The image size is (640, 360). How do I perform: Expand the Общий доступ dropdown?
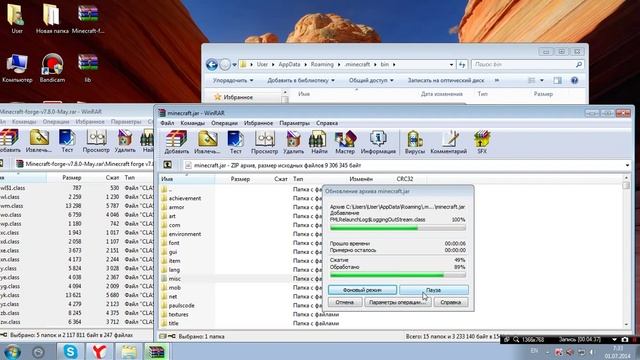(x=371, y=80)
